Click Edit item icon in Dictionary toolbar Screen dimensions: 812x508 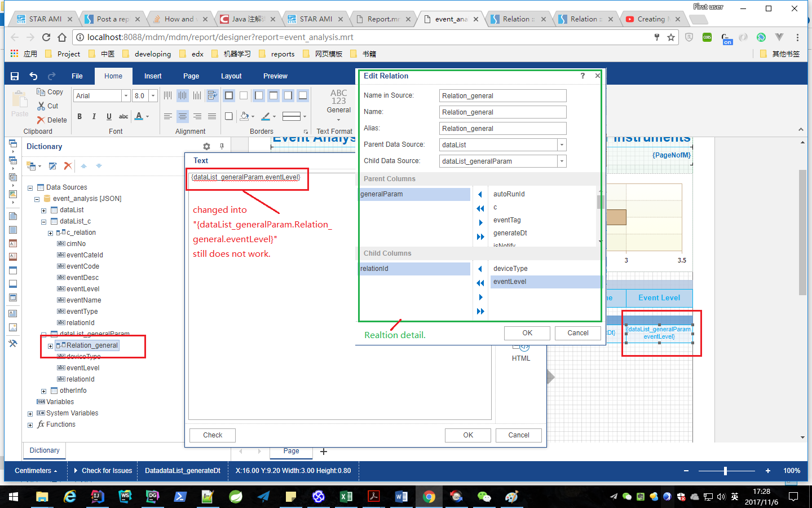click(52, 166)
